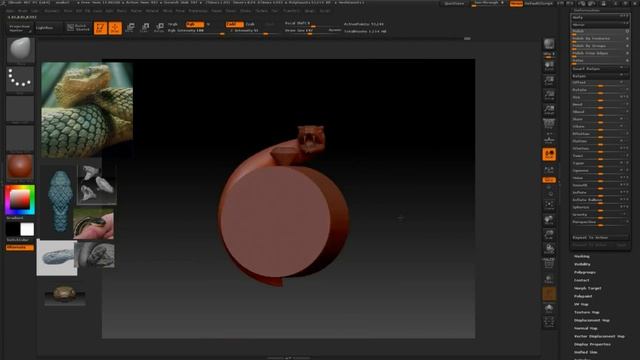
Task: Expand the Display Properties sub-palette
Action: coord(592,344)
